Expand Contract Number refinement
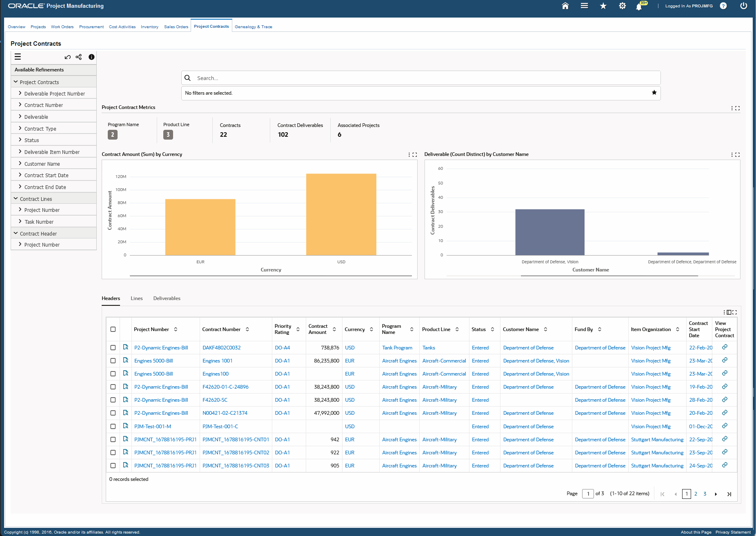The width and height of the screenshot is (756, 536). coord(20,105)
